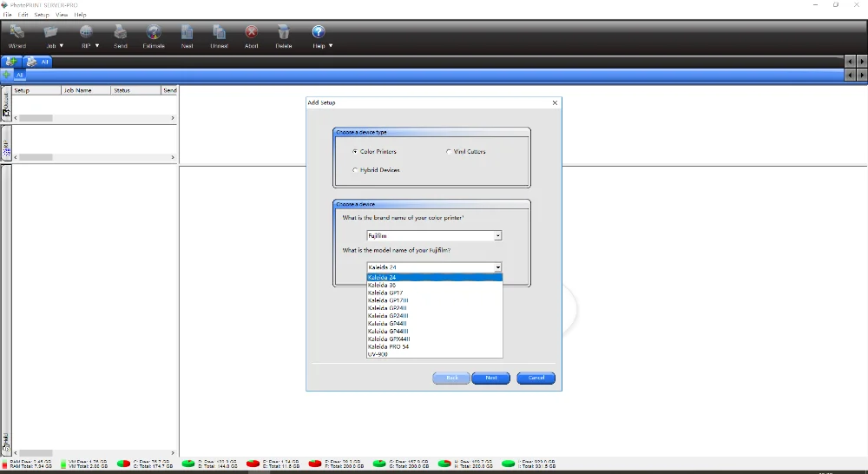
Task: Open the View menu
Action: coord(62,15)
